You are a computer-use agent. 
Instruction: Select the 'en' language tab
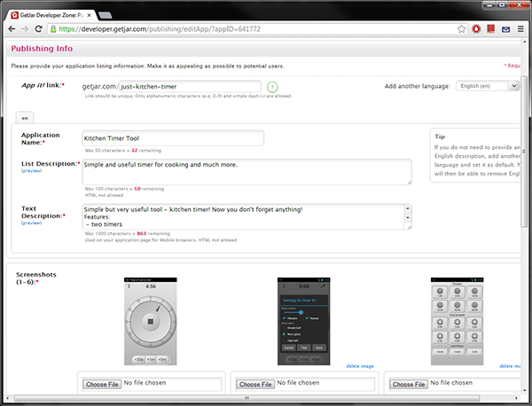pos(25,118)
